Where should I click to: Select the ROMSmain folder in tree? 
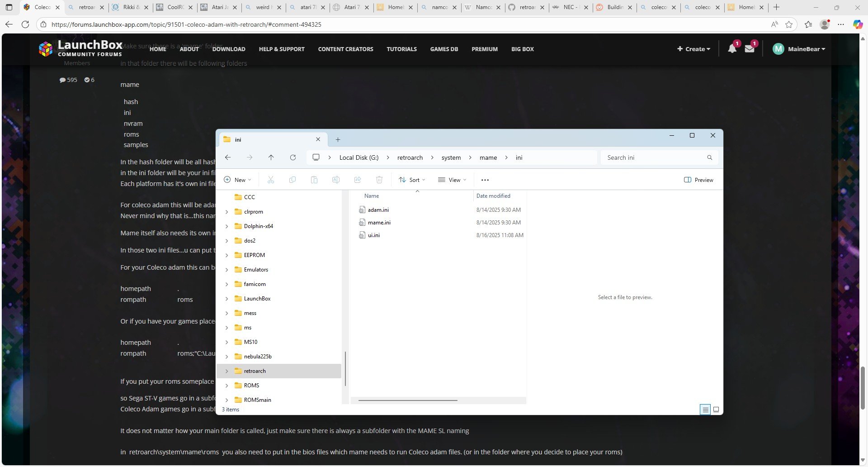(258, 400)
